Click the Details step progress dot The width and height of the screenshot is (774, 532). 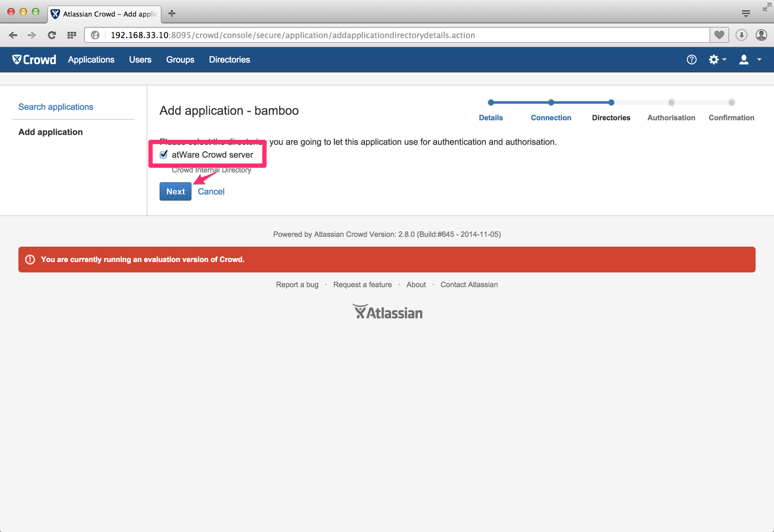tap(490, 102)
